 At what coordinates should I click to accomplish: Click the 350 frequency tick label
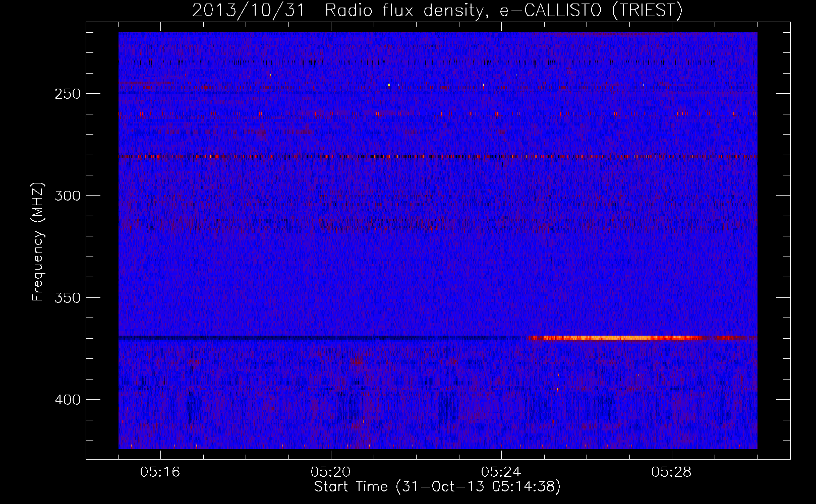tap(67, 297)
